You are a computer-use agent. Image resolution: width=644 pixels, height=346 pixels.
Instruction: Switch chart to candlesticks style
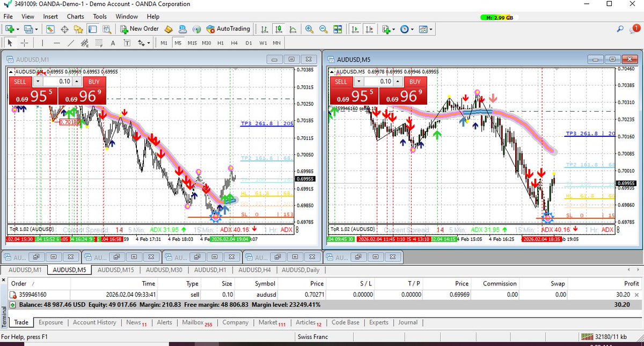(x=279, y=29)
